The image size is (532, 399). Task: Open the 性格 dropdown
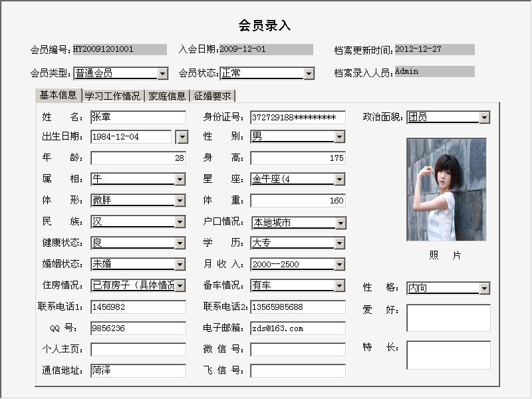click(x=485, y=289)
